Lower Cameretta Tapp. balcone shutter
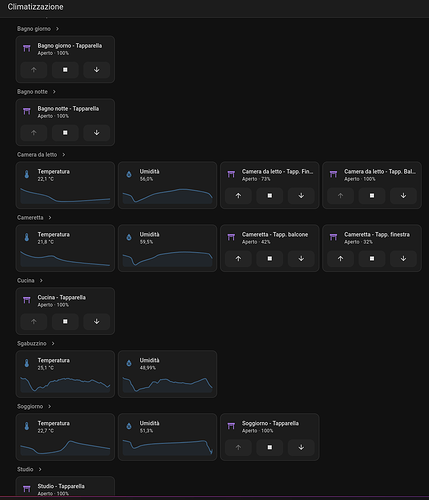 pos(301,259)
